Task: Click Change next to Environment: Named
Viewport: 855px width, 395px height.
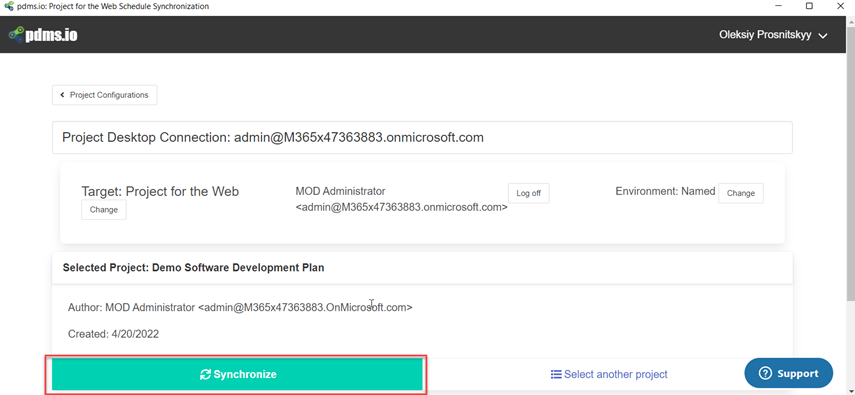Action: [740, 193]
